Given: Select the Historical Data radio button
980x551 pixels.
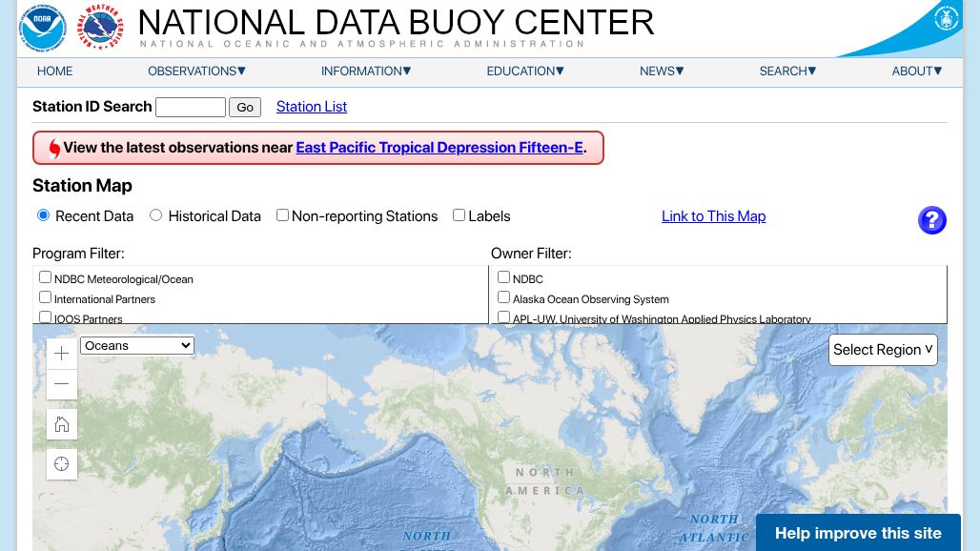Looking at the screenshot, I should [155, 215].
